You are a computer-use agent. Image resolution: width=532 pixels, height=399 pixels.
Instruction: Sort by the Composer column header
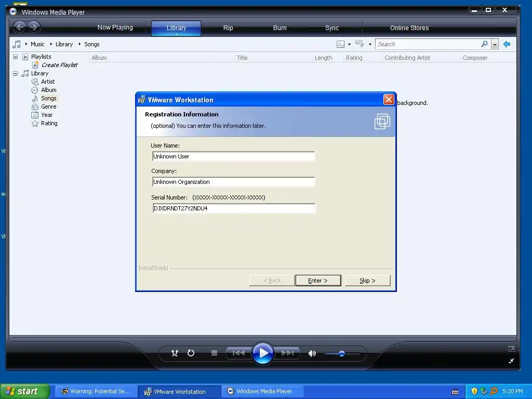click(x=488, y=58)
